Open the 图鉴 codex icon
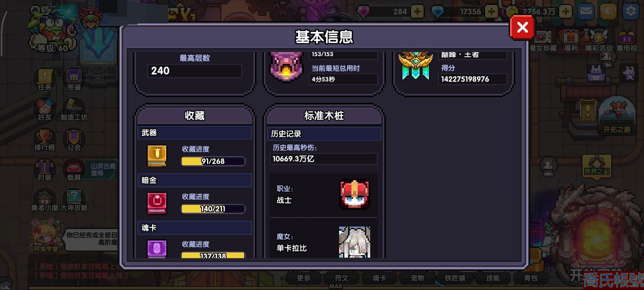644x290 pixels. pos(74,79)
